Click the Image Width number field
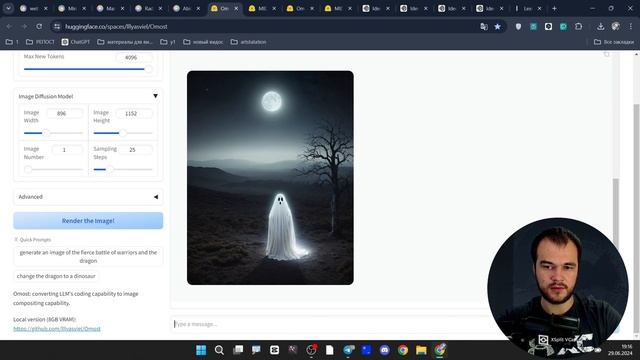 (64, 113)
